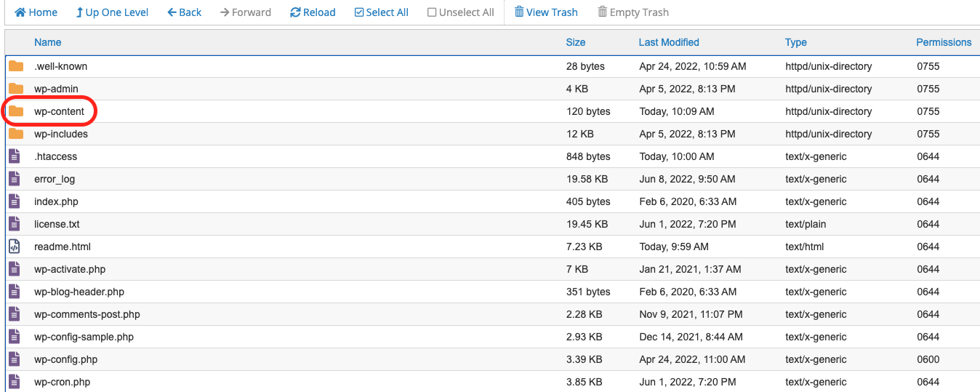Click Empty Trash button
This screenshot has height=392, width=980.
coord(633,12)
